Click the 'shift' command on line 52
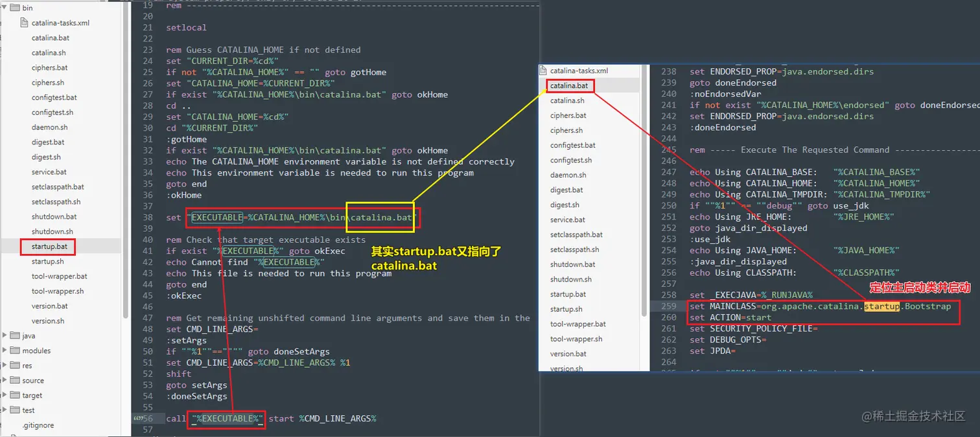The image size is (980, 437). (178, 374)
